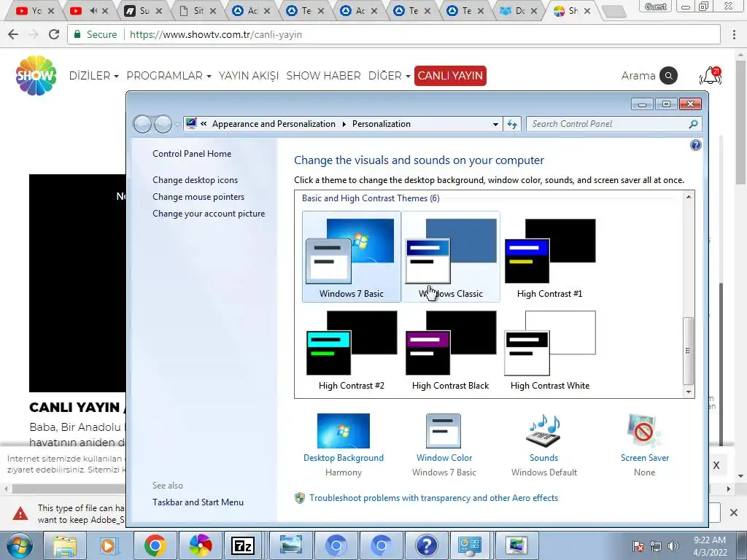747x560 pixels.
Task: Open the volume speaker tray icon
Action: tap(673, 545)
